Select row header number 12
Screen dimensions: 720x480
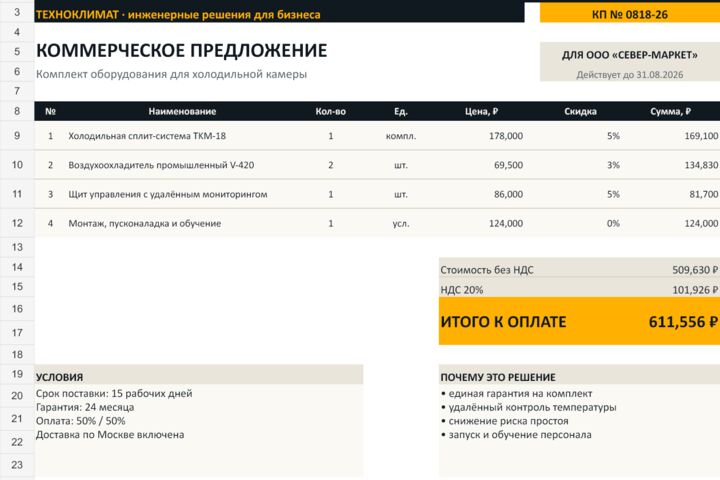[17, 223]
